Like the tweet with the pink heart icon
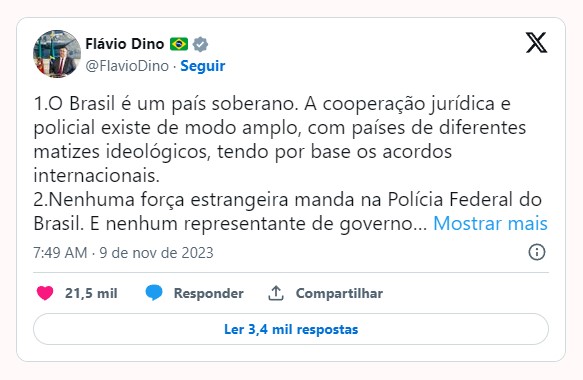583x380 pixels. [x=45, y=293]
